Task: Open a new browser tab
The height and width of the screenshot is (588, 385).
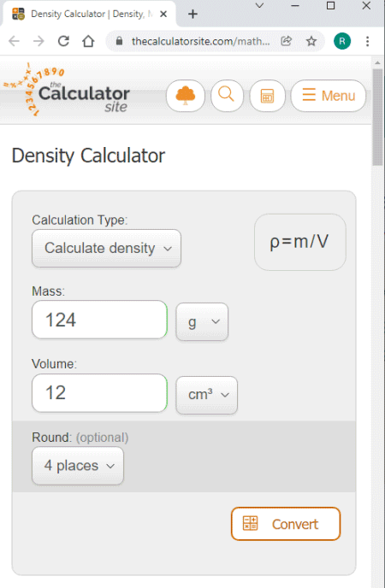Action: tap(192, 14)
